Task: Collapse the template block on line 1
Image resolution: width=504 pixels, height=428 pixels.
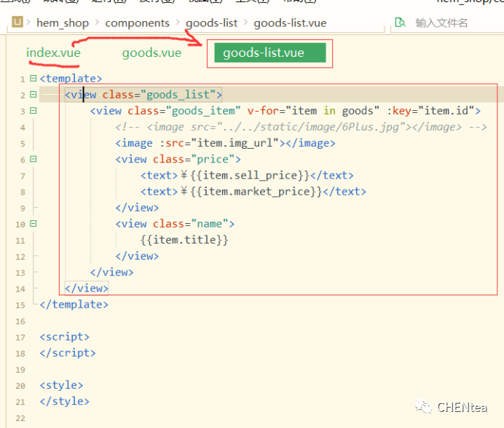Action: click(x=34, y=79)
